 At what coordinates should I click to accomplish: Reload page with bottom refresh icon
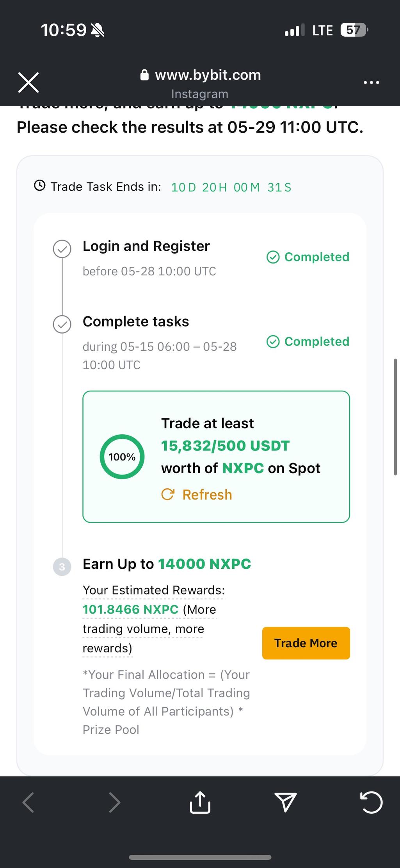[x=371, y=802]
